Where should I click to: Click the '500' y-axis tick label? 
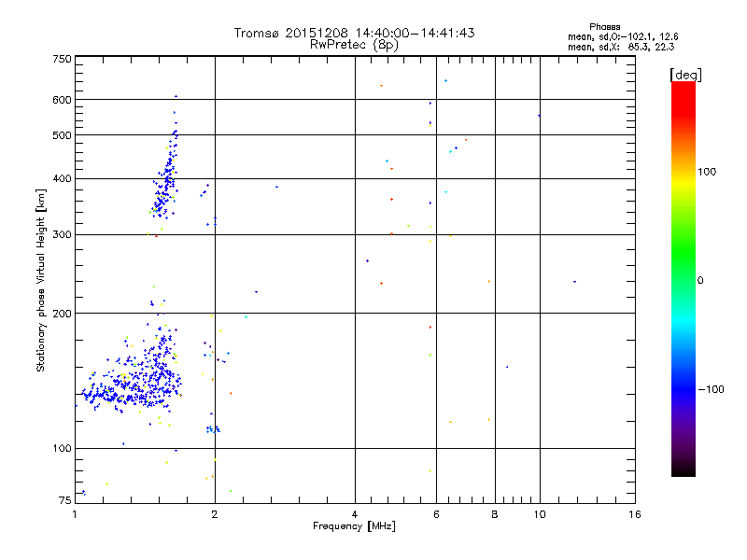pyautogui.click(x=62, y=135)
